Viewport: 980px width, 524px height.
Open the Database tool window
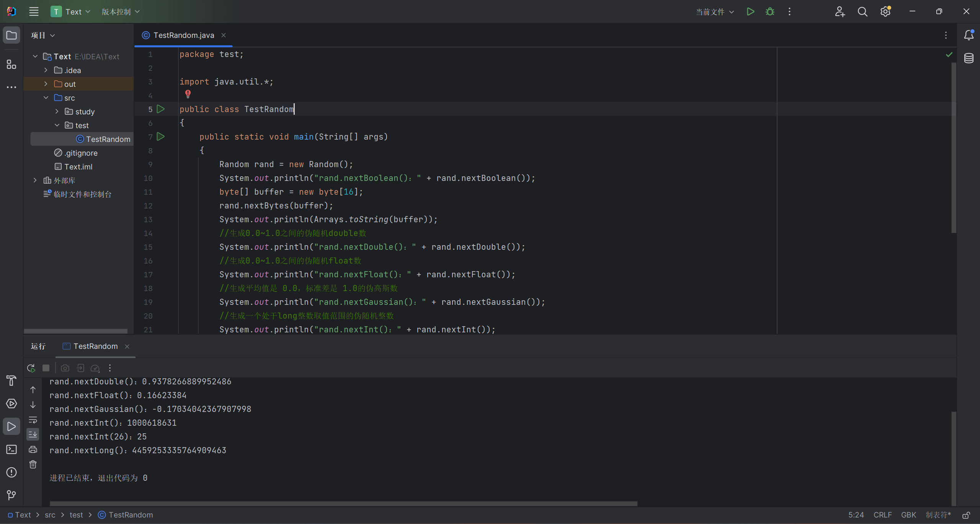tap(969, 58)
